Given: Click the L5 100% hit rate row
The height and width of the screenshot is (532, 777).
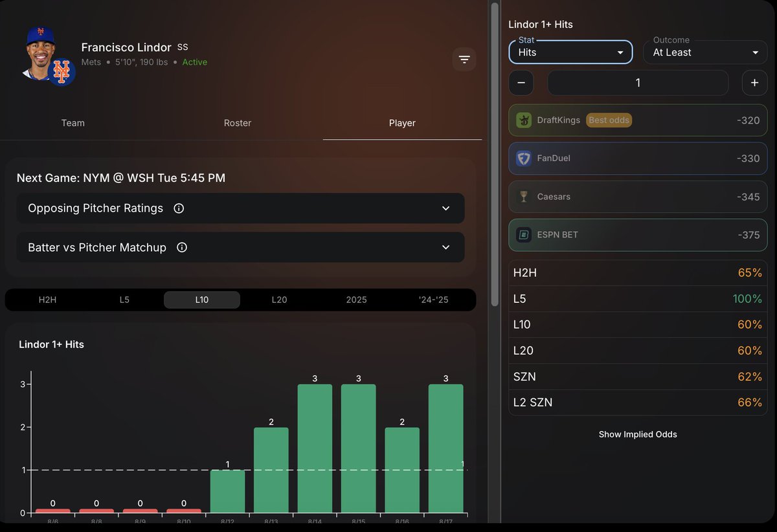Looking at the screenshot, I should tap(638, 299).
